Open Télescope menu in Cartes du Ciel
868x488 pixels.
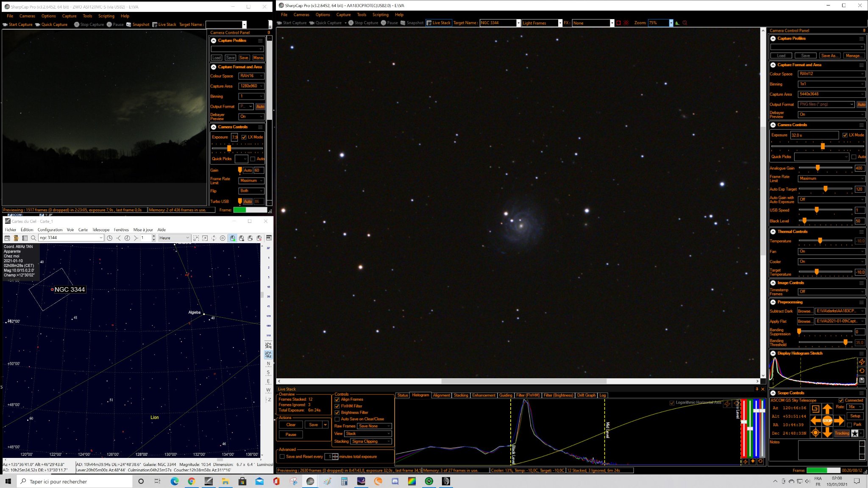[x=101, y=230]
